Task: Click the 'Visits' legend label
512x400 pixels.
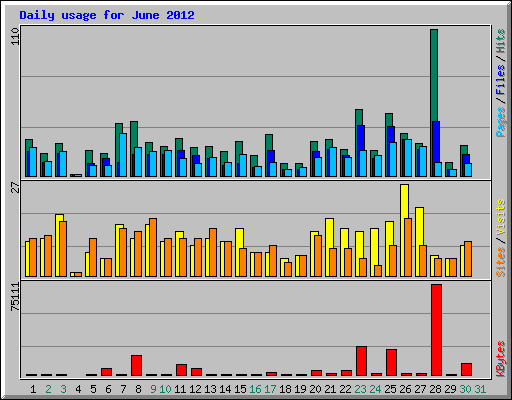Action: click(x=500, y=217)
